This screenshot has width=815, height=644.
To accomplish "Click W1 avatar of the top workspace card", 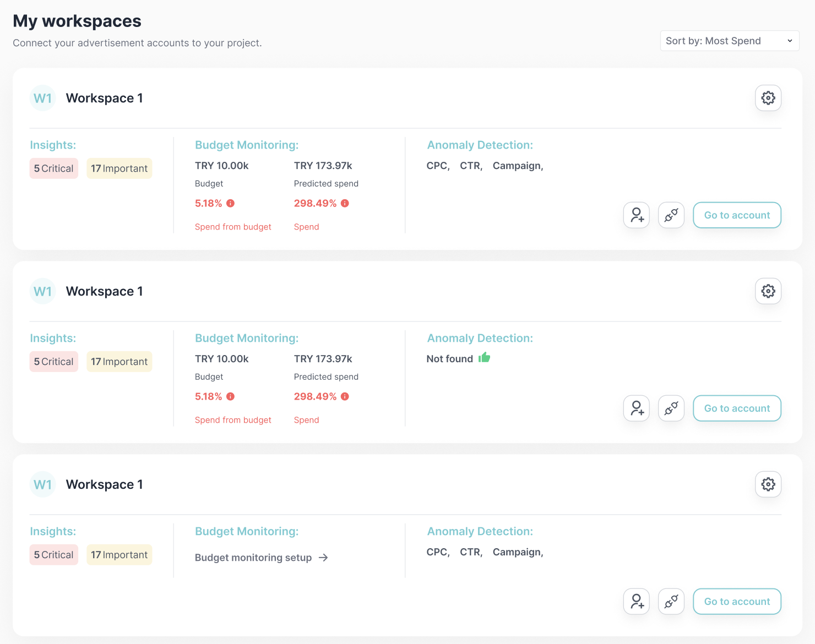I will point(43,98).
